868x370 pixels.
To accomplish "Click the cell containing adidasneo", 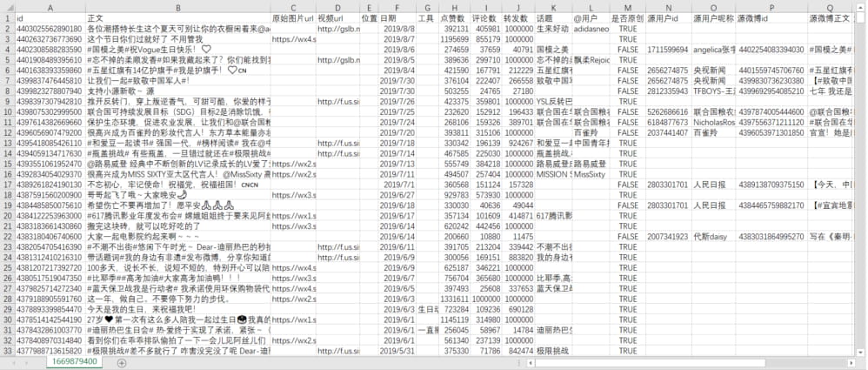I will click(x=591, y=28).
